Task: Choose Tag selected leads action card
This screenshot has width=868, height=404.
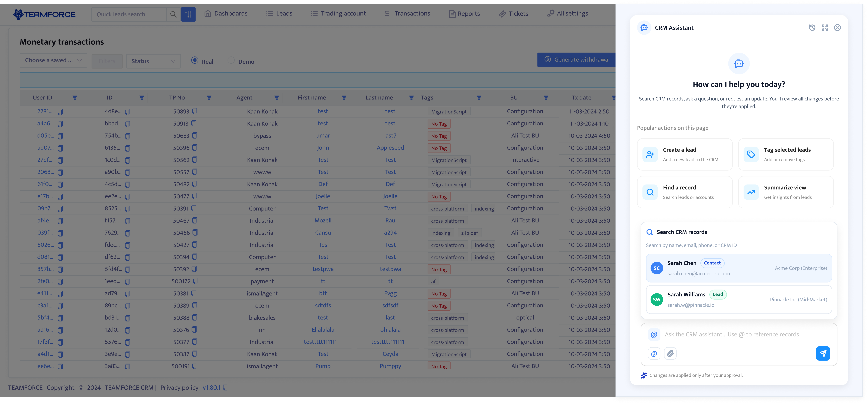Action: coord(785,154)
